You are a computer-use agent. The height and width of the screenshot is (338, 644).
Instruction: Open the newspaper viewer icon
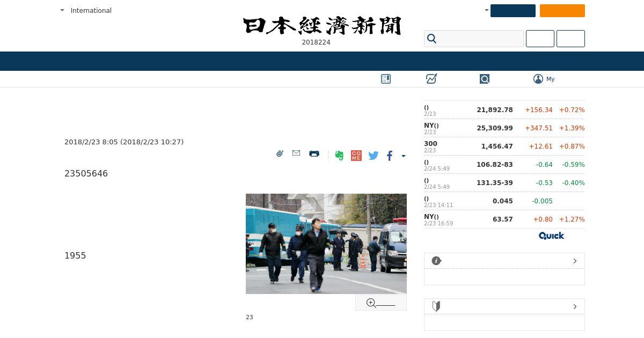click(386, 79)
